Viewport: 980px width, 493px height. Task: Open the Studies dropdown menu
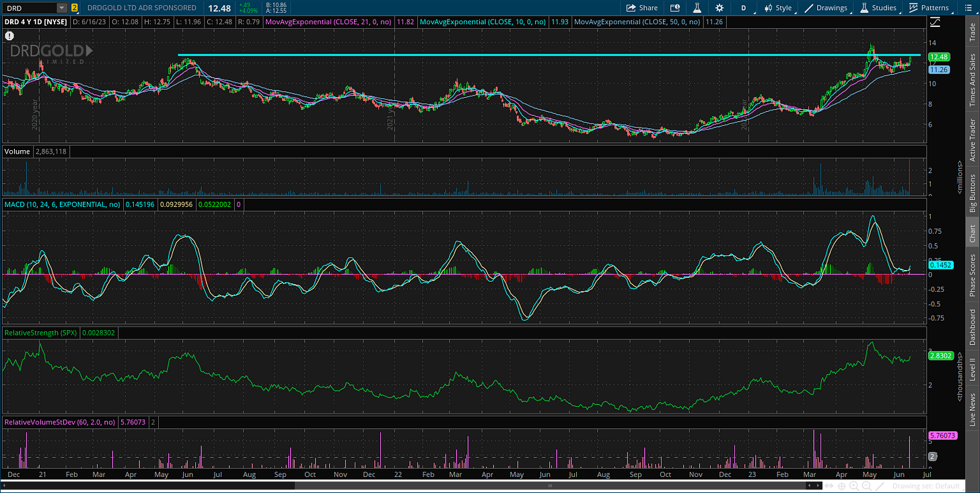pos(878,8)
